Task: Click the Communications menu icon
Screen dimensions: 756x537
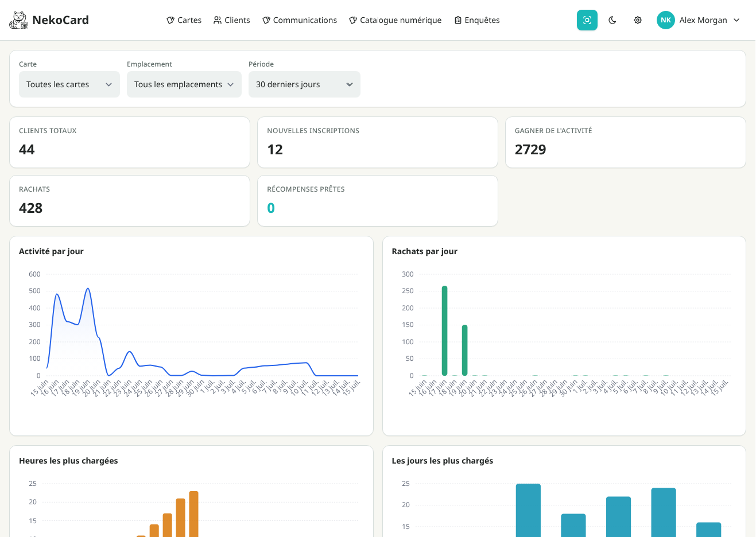Action: click(266, 20)
